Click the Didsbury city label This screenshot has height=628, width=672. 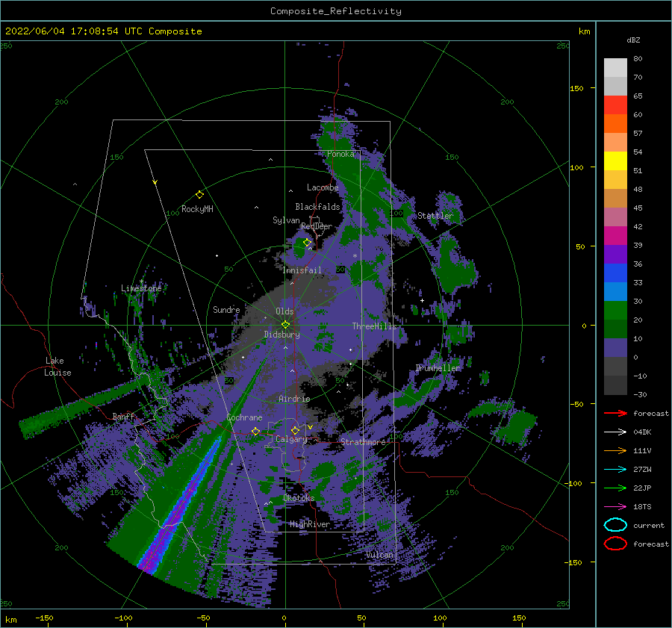pyautogui.click(x=281, y=335)
